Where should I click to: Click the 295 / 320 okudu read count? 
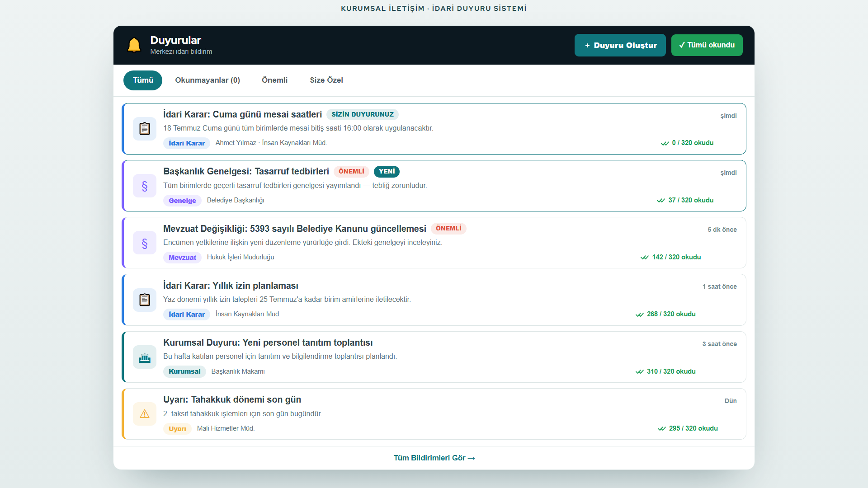coord(693,428)
